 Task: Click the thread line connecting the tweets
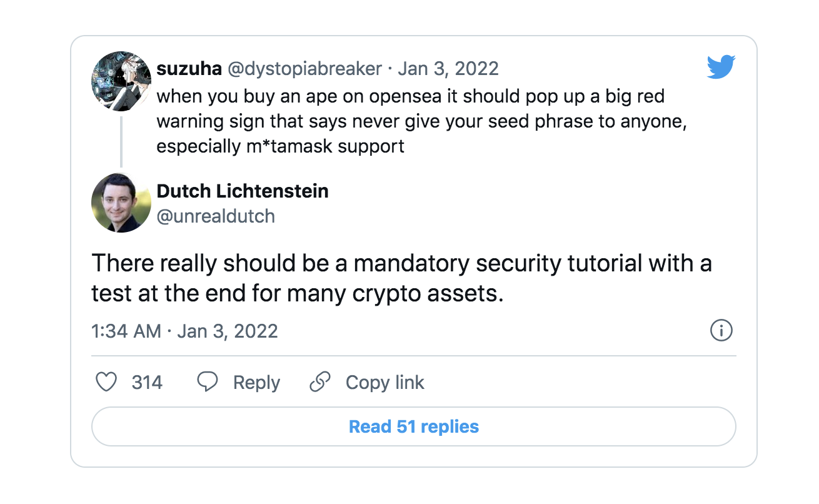(x=121, y=143)
